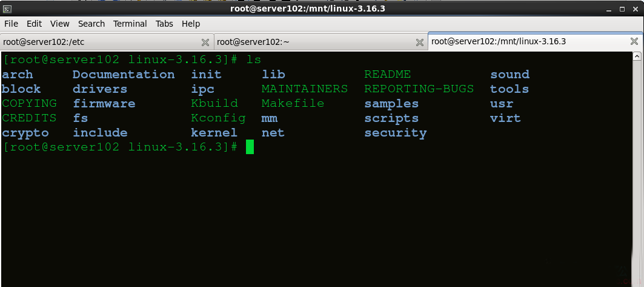Click the 'firmware' directory name
Viewport: 644px width, 287px height.
(x=104, y=103)
